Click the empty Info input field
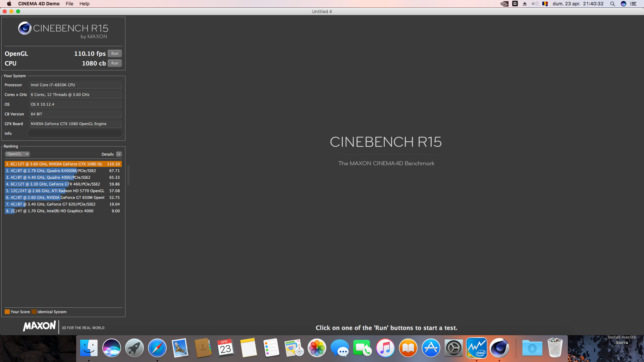The height and width of the screenshot is (362, 644). (x=75, y=133)
